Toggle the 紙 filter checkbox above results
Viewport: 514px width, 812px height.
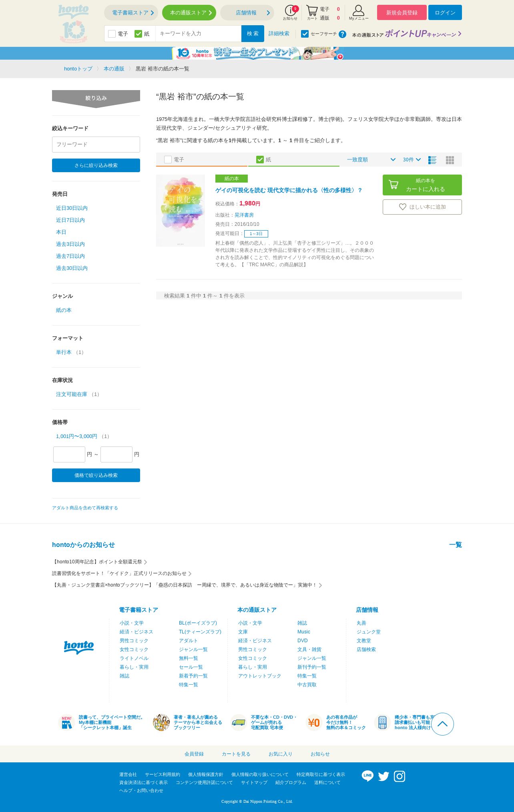pyautogui.click(x=260, y=159)
